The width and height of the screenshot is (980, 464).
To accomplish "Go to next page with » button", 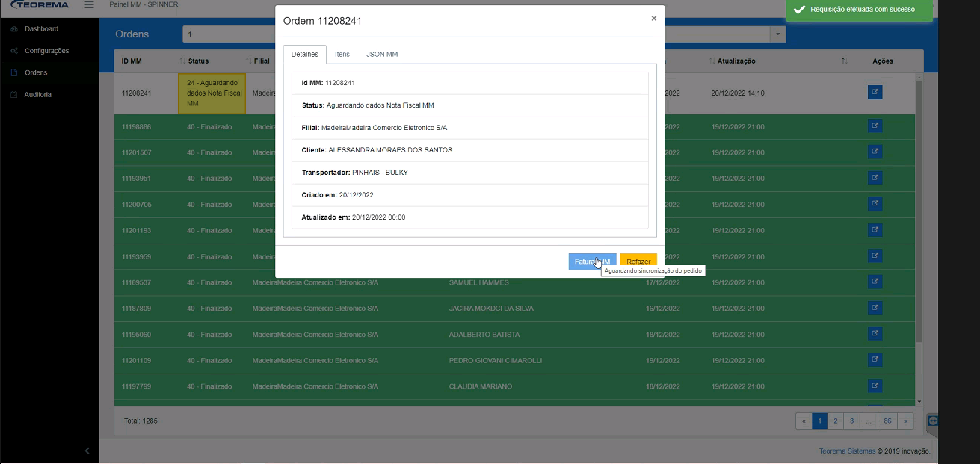I will (x=905, y=421).
